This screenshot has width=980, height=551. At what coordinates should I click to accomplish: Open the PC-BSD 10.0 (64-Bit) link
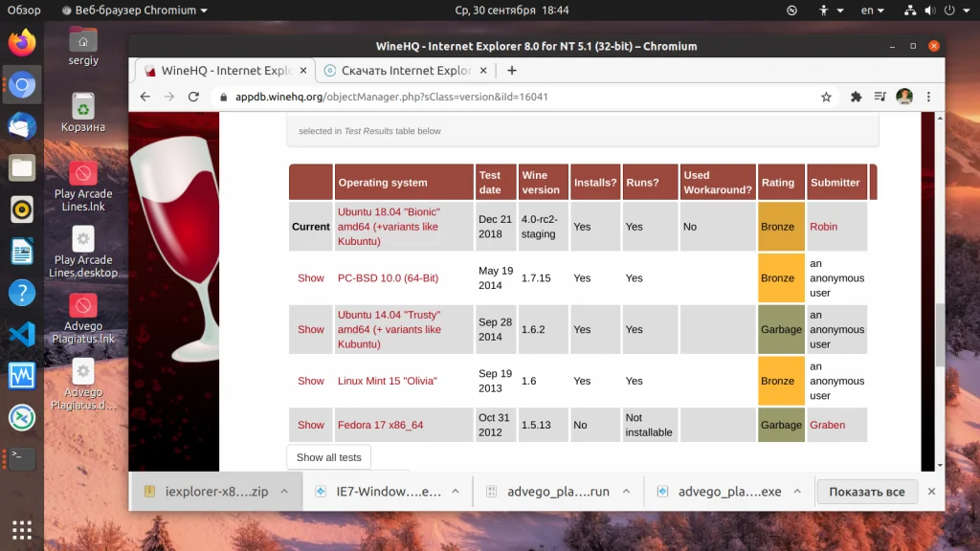pyautogui.click(x=388, y=278)
